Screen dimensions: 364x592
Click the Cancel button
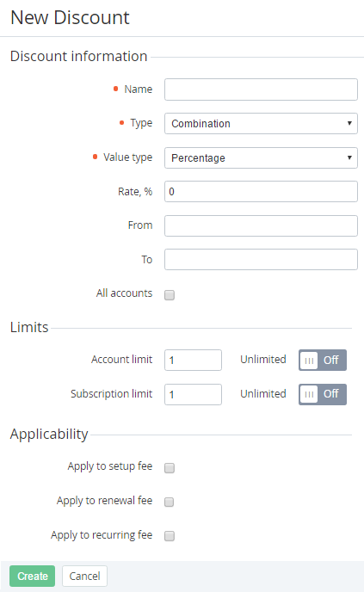point(84,576)
